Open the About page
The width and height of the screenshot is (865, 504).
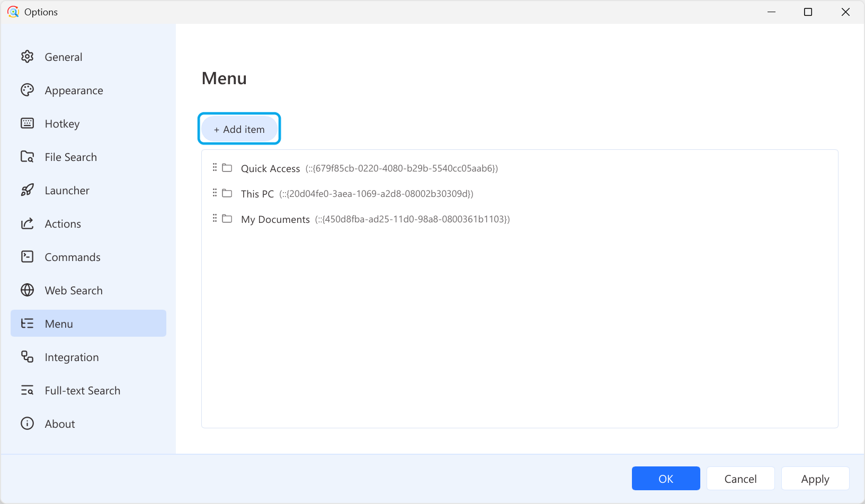point(88,424)
